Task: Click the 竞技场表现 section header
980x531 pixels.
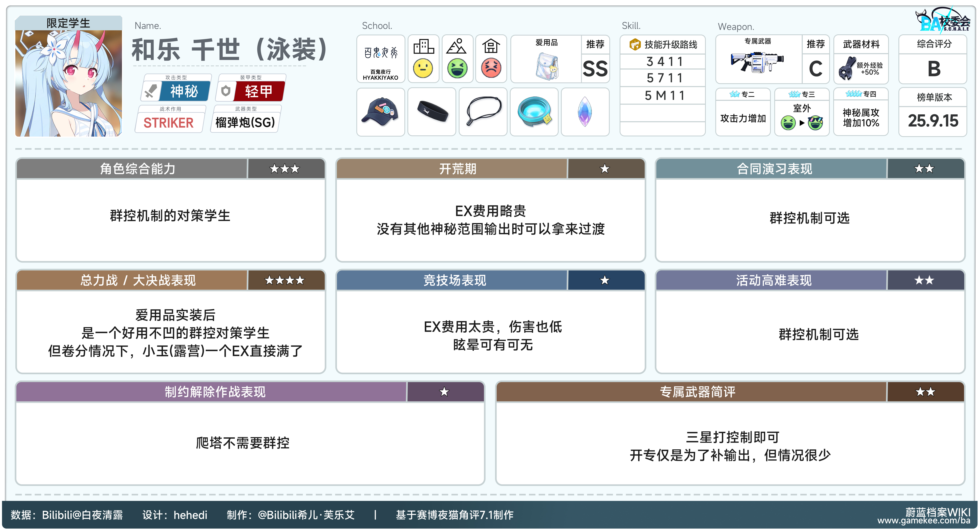Action: tap(455, 280)
